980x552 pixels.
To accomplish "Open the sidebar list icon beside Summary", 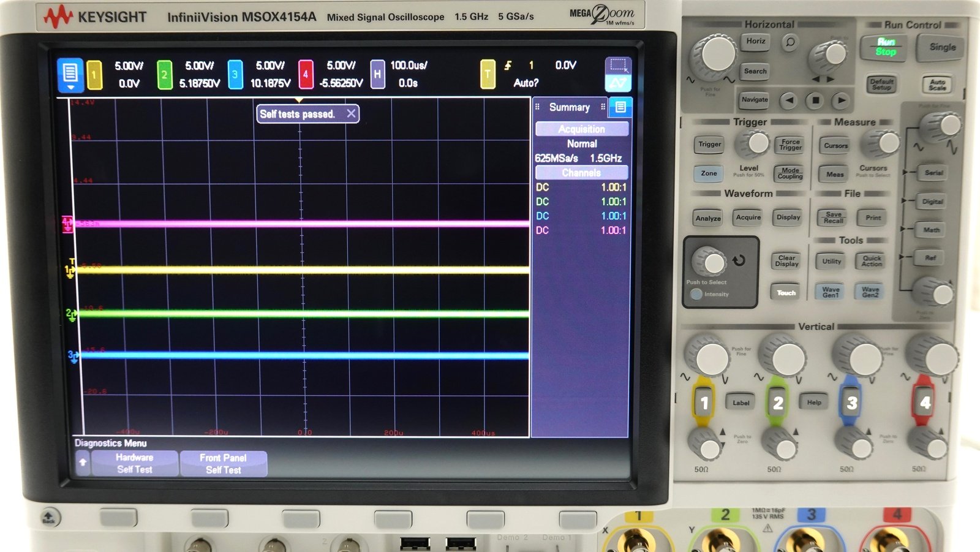I will point(620,107).
